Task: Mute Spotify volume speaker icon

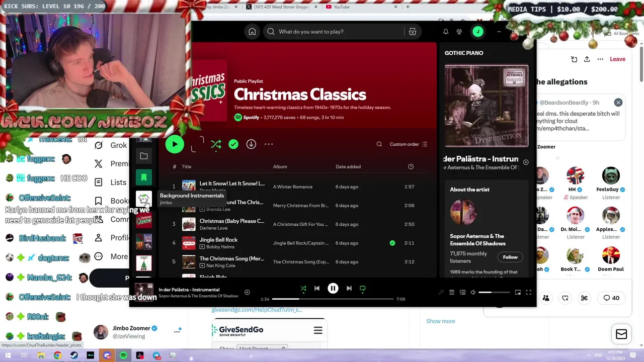Action: tap(473, 292)
